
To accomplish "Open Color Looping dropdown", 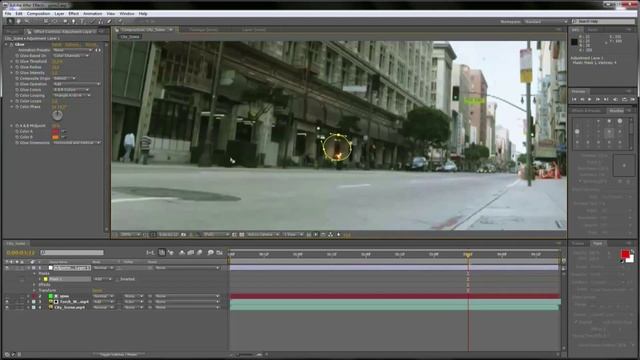I will pyautogui.click(x=71, y=95).
